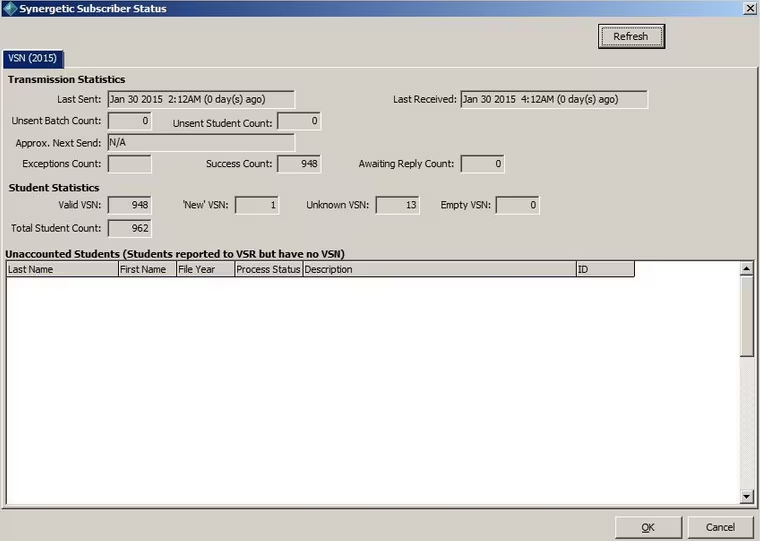Image resolution: width=760 pixels, height=541 pixels.
Task: Click the Last Received date field
Action: (x=554, y=99)
